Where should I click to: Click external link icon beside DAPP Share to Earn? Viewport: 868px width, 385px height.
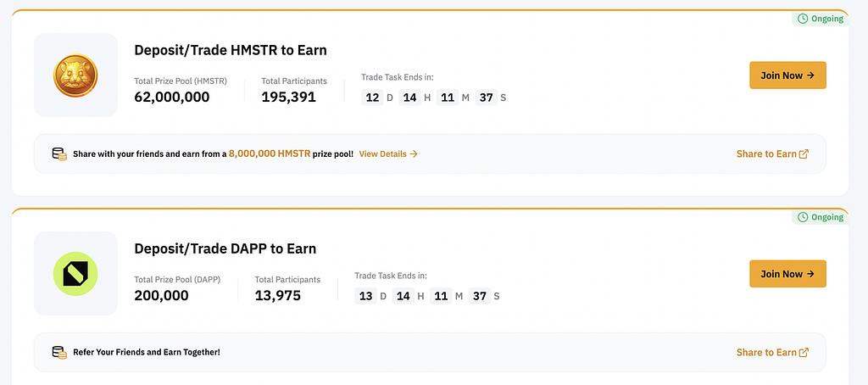tap(804, 353)
